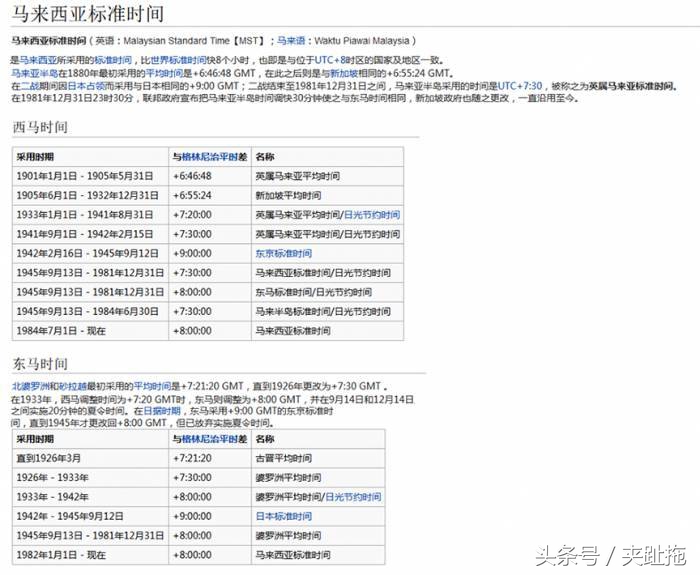The height and width of the screenshot is (575, 700).
Task: Select the +6:46:48 offset cell
Action: coord(210,176)
